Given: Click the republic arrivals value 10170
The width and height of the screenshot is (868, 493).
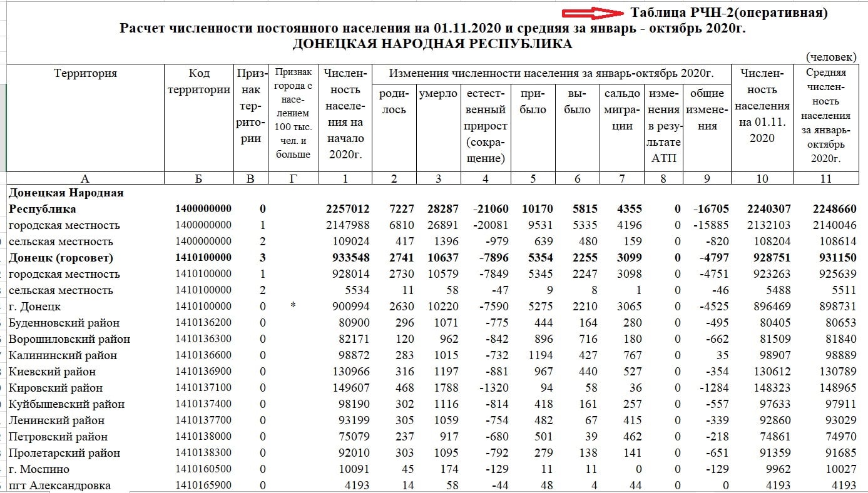Looking at the screenshot, I should tap(537, 209).
